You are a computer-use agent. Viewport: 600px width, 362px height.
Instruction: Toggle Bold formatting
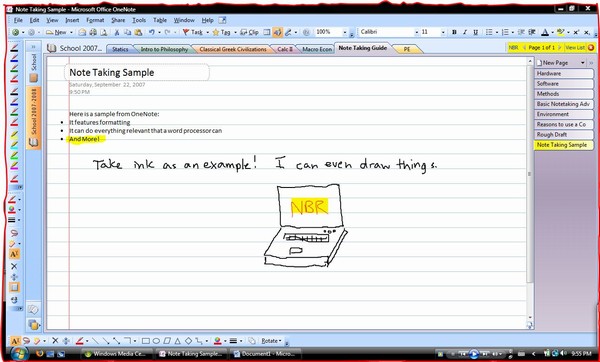pyautogui.click(x=454, y=33)
